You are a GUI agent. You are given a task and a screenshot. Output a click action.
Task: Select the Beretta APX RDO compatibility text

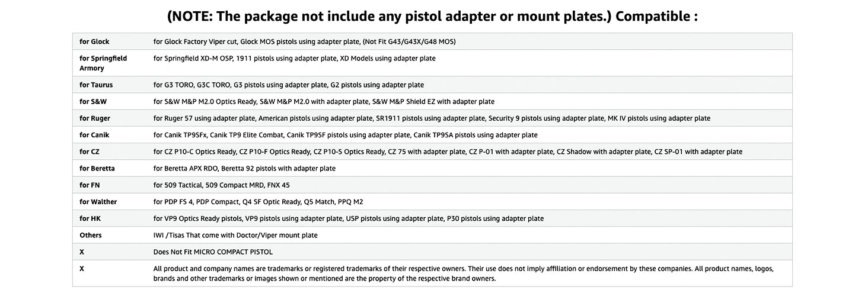point(244,168)
